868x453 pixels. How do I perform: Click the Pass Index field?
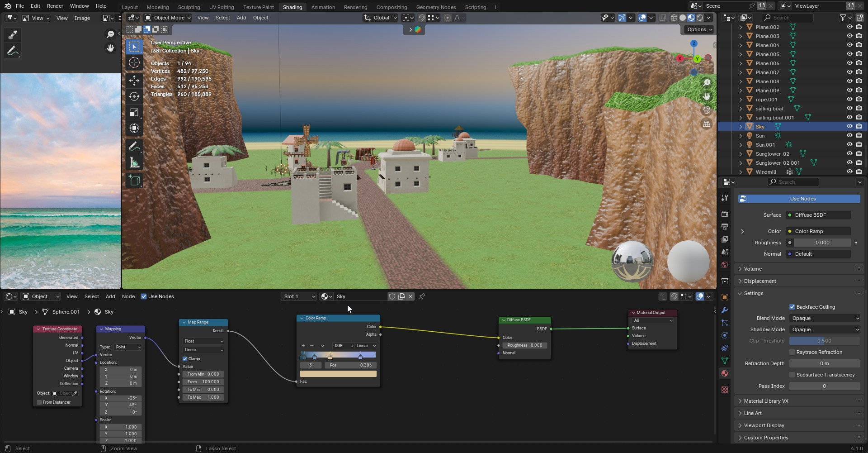pos(825,386)
